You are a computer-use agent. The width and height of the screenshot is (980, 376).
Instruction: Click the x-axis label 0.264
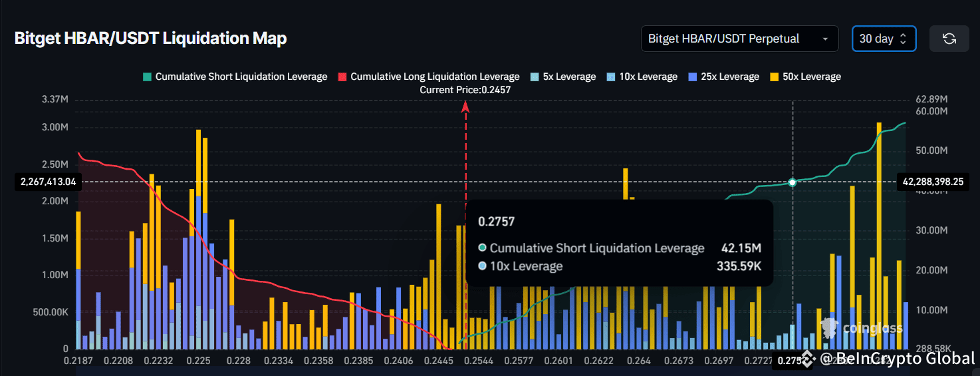click(x=639, y=361)
